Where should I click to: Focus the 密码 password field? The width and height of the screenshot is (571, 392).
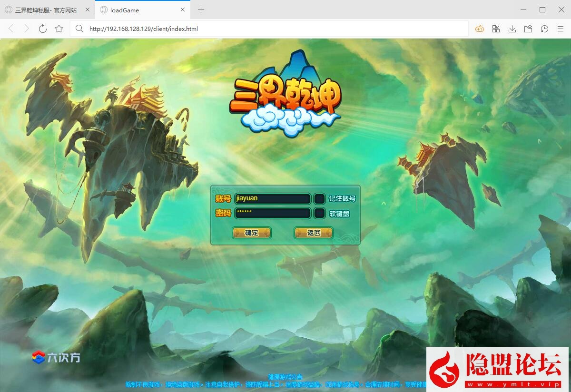pos(273,213)
